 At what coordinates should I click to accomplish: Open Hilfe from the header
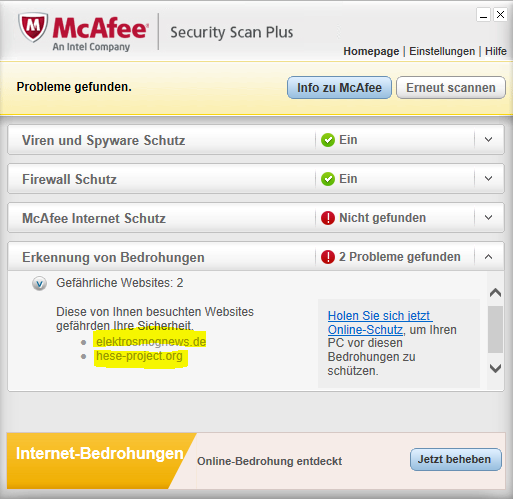point(496,51)
